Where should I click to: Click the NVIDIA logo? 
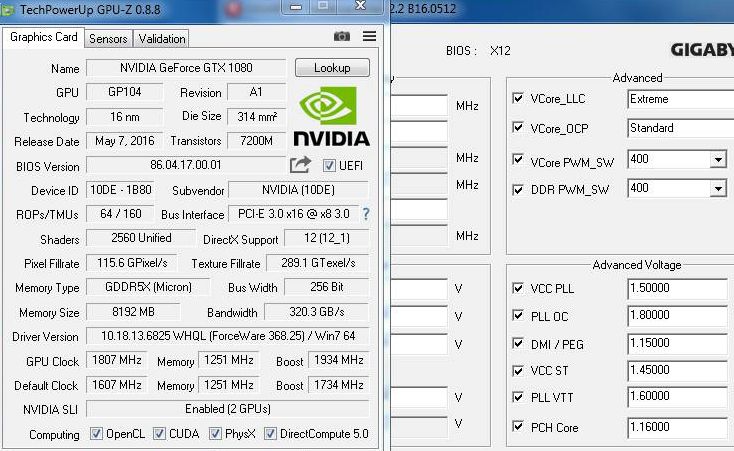point(331,116)
